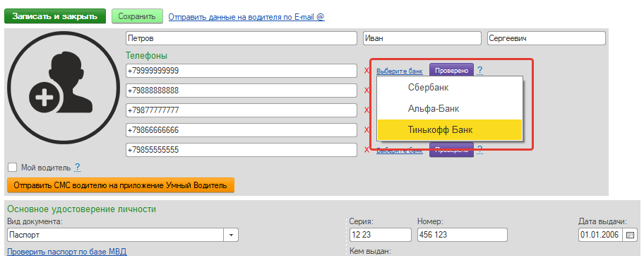Select Сбербанк from the bank list
Screen dimensions: 644x256
450,87
